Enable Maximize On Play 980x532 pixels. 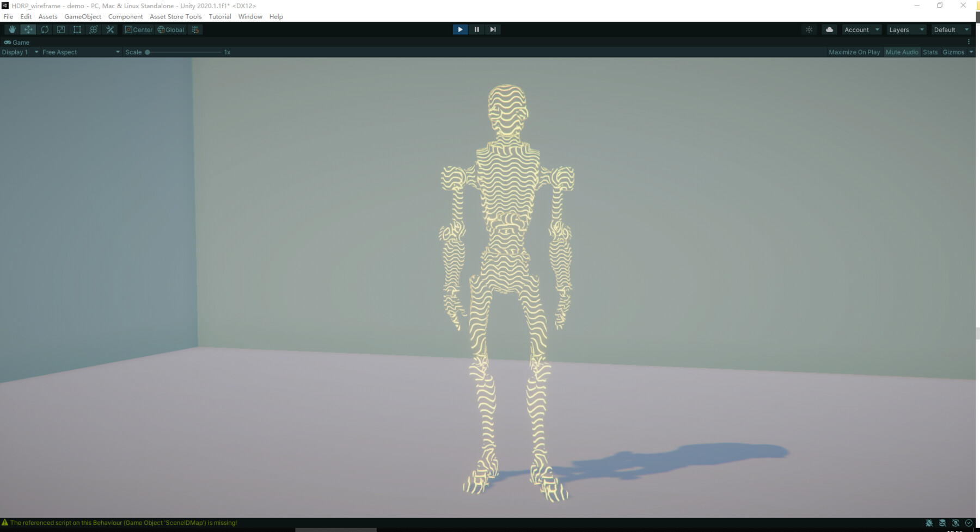(854, 52)
